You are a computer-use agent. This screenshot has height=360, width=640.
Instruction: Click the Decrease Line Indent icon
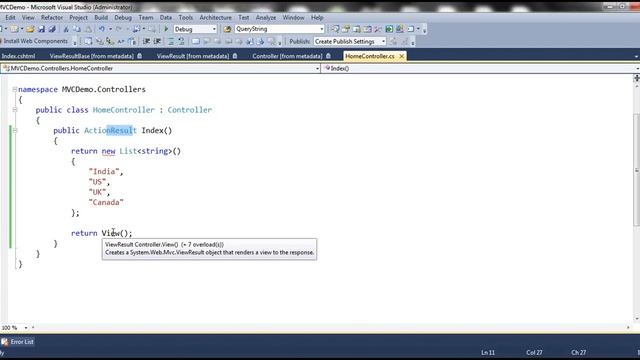[x=146, y=41]
